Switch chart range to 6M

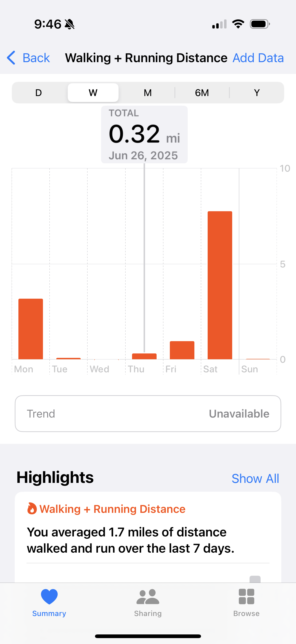point(202,93)
